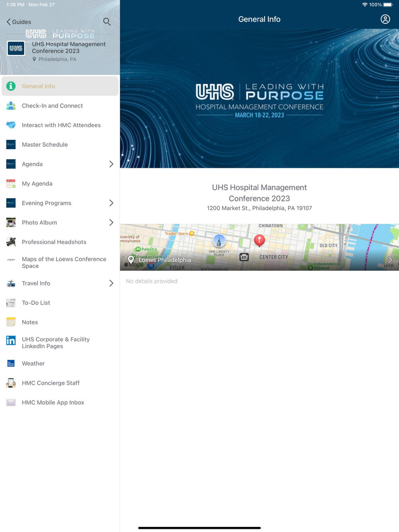
Task: Open UHS Corporate & Facility LinkedIn Pages
Action: pos(60,343)
